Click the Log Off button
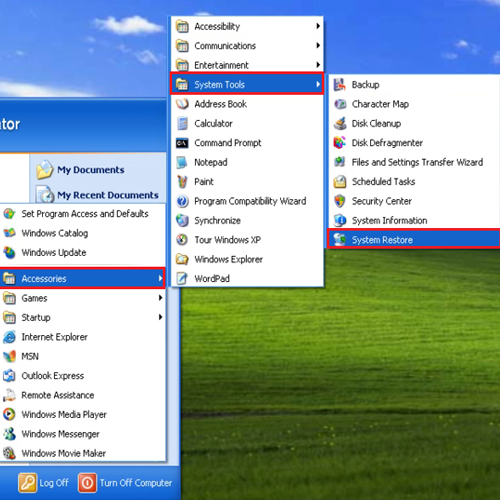 (44, 482)
